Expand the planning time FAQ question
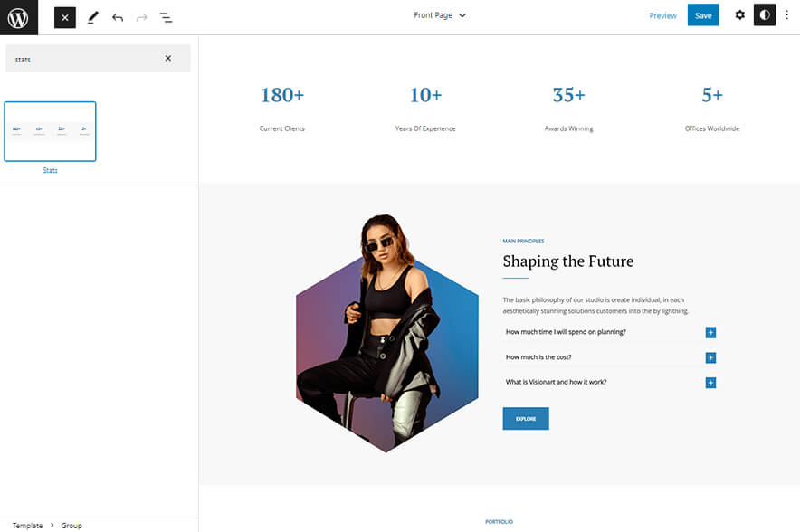The width and height of the screenshot is (800, 532). coord(711,332)
